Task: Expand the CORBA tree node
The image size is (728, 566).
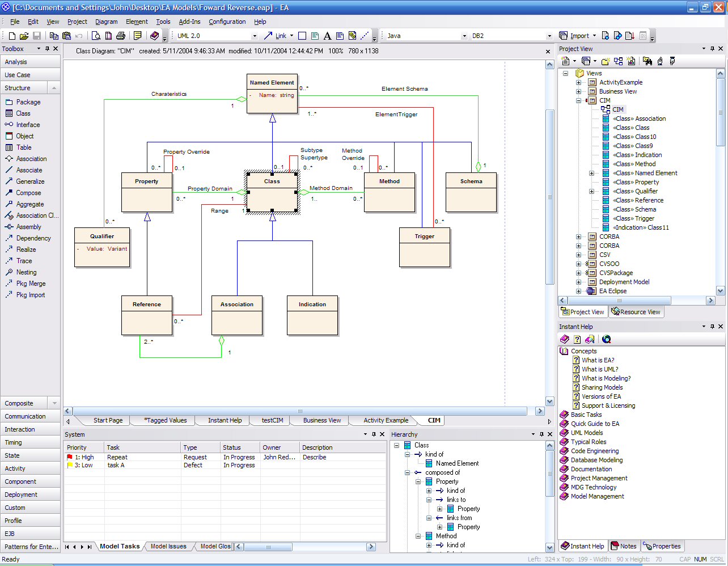Action: tap(579, 236)
